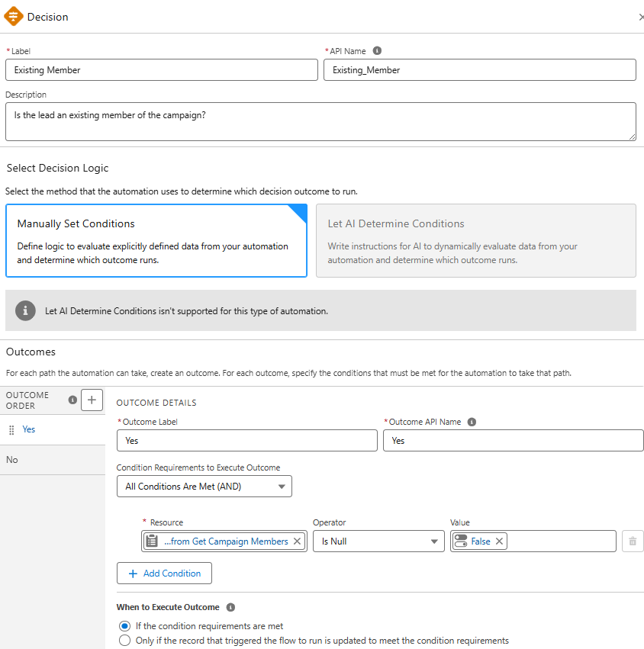
Task: Remove the Get Campaign Members resource pill
Action: point(298,541)
